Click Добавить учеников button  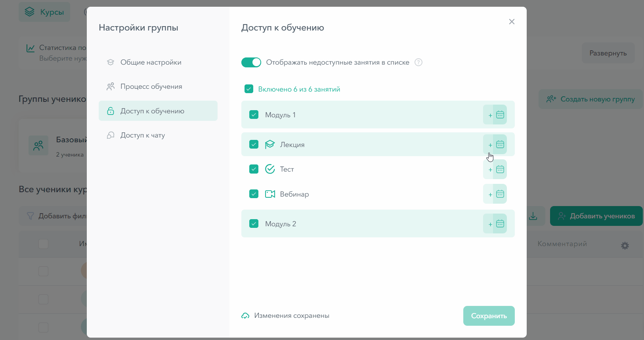point(596,216)
